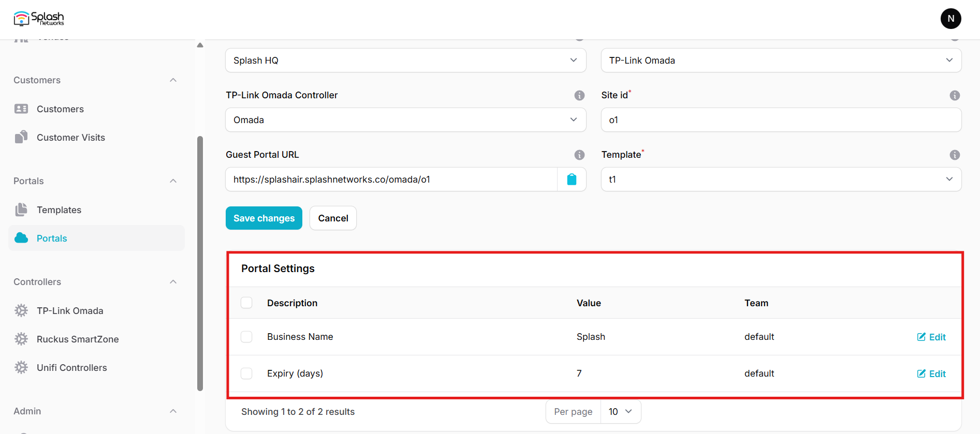Click 'default' team in Expiry row
Screen dimensions: 980x434
point(759,373)
